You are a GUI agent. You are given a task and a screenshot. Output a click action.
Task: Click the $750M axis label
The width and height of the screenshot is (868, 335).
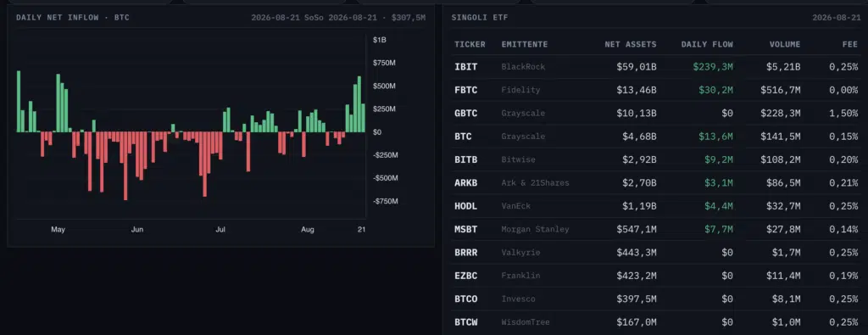384,63
